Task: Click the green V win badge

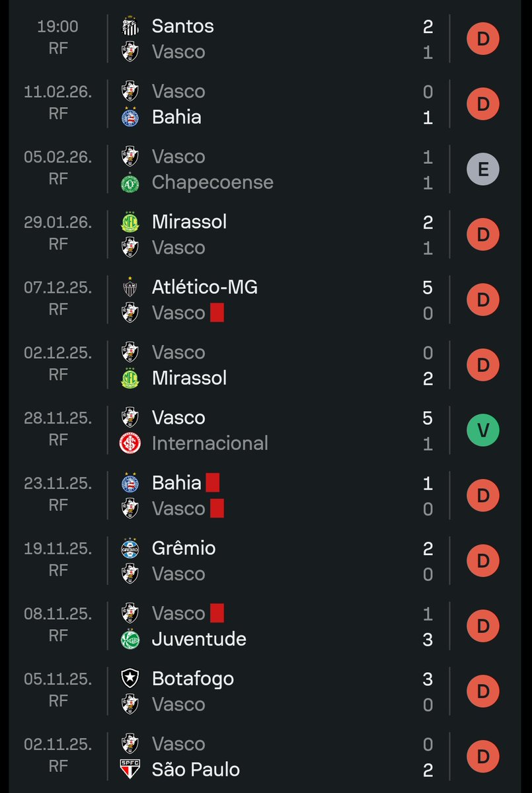Action: 483,430
